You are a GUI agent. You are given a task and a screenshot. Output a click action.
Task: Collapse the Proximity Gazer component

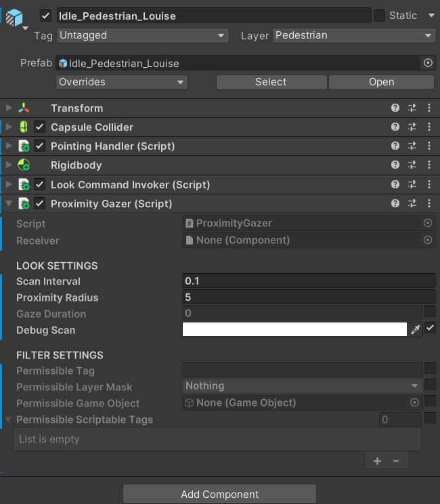[x=9, y=203]
